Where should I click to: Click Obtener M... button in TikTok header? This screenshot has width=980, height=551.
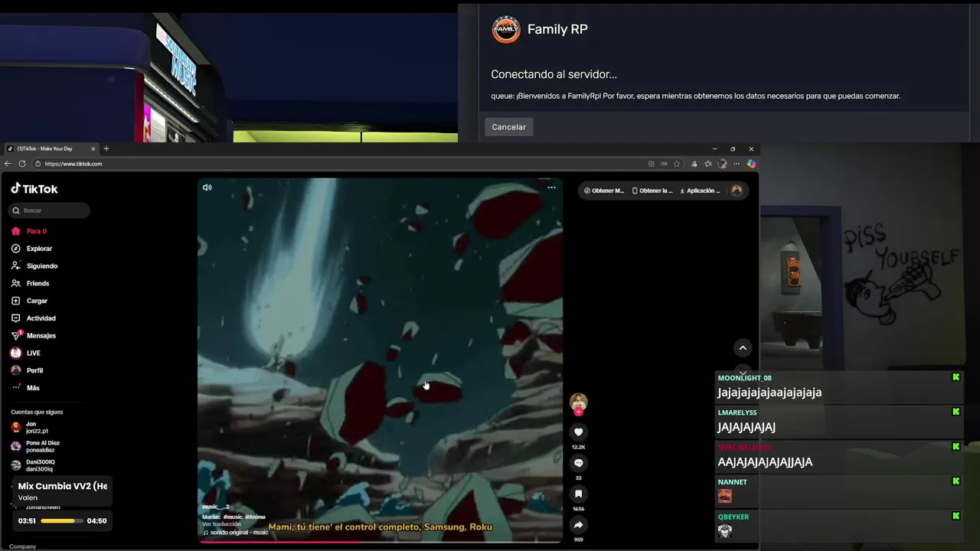click(x=604, y=191)
